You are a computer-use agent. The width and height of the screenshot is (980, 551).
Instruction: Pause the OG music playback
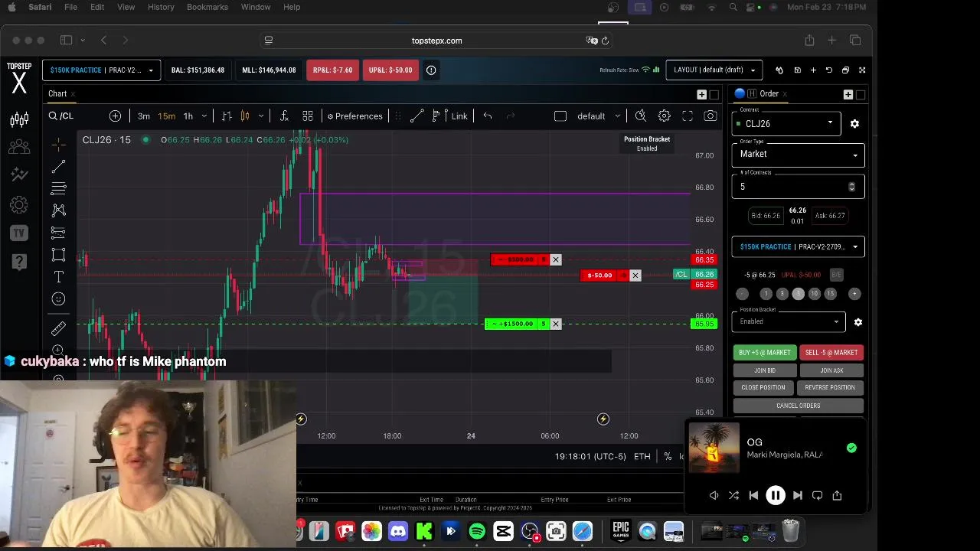click(775, 496)
